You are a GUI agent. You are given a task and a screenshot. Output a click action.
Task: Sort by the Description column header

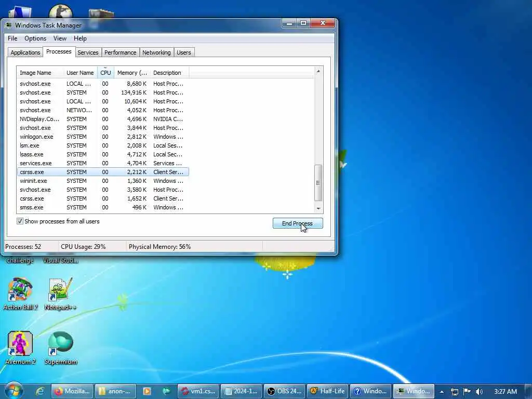point(169,73)
